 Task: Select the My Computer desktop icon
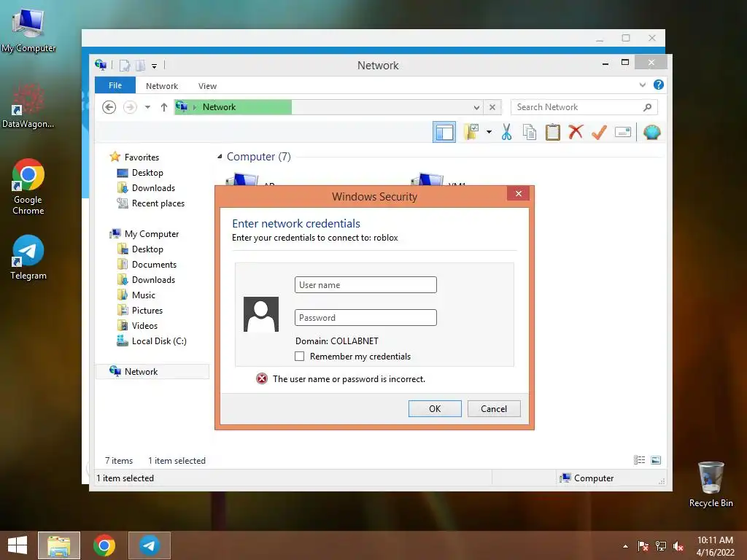[x=28, y=30]
